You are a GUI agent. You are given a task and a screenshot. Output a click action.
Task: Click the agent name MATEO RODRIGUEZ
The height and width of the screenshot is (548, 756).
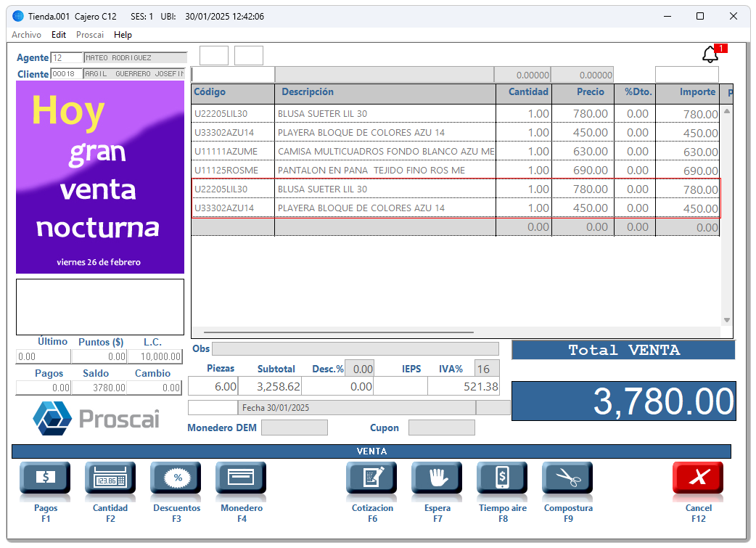136,58
